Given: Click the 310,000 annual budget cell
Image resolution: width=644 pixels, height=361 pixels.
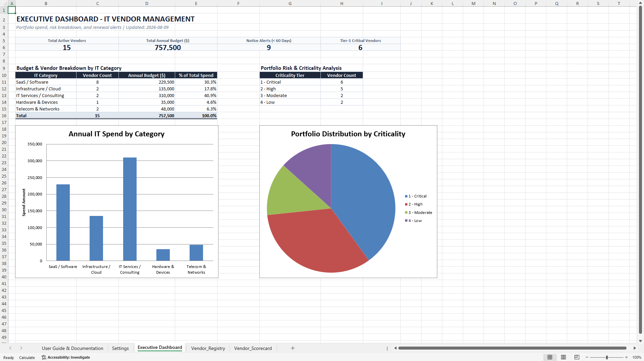Looking at the screenshot, I should click(147, 95).
